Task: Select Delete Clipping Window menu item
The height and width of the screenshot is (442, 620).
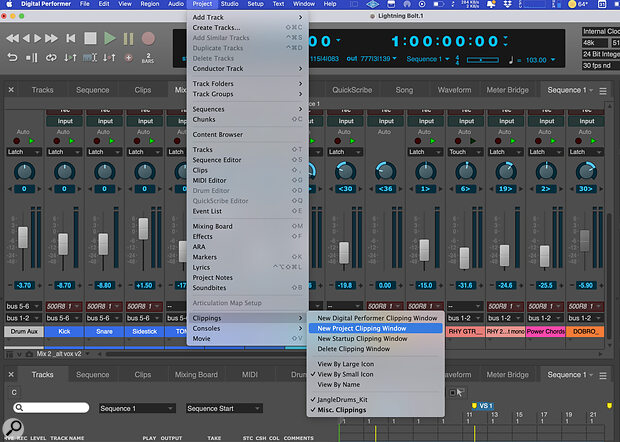Action: (x=374, y=349)
